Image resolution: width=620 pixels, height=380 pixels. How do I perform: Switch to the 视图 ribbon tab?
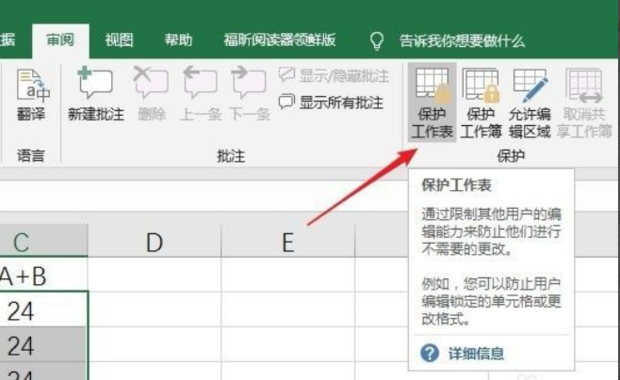(x=119, y=40)
